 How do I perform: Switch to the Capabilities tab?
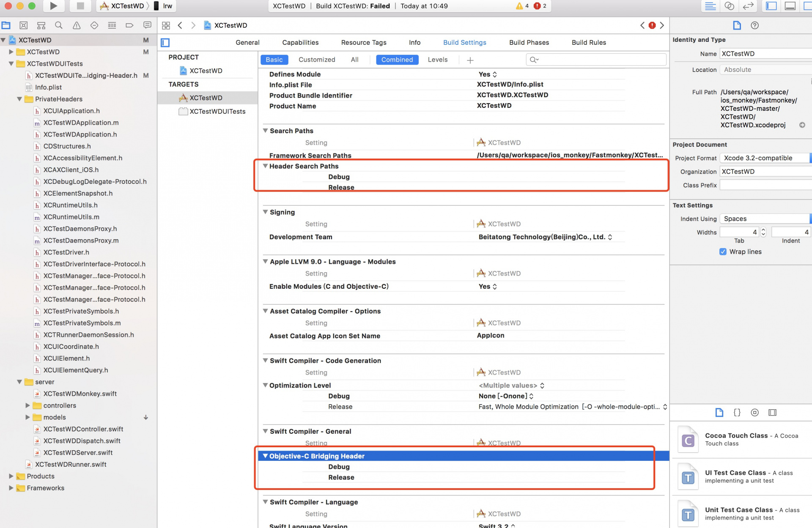pyautogui.click(x=300, y=42)
